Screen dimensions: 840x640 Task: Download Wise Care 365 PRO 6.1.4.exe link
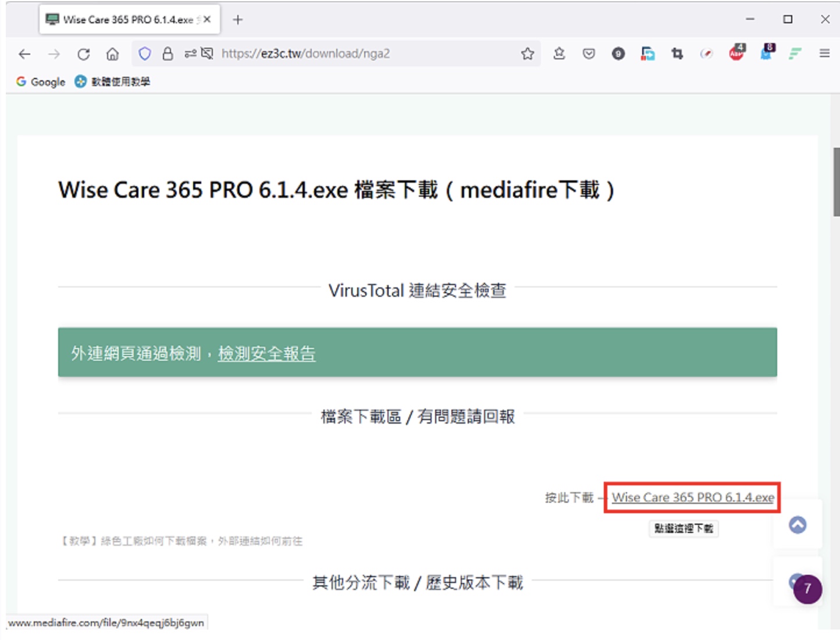[693, 497]
